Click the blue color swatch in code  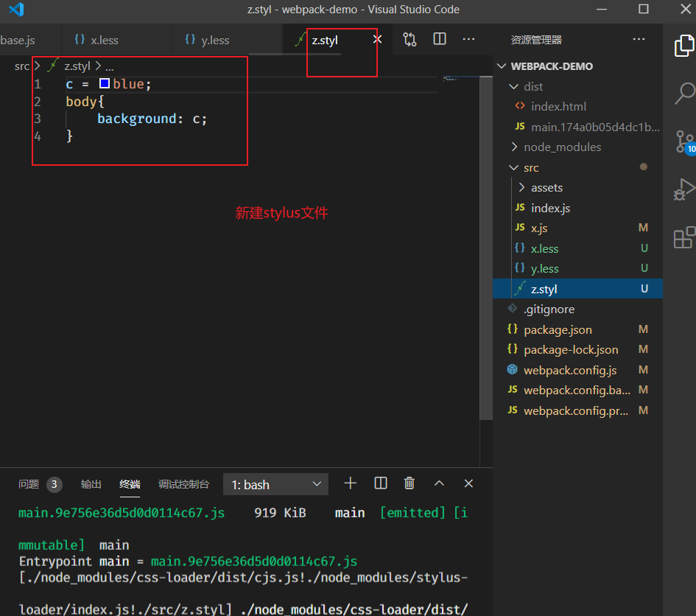pyautogui.click(x=105, y=84)
